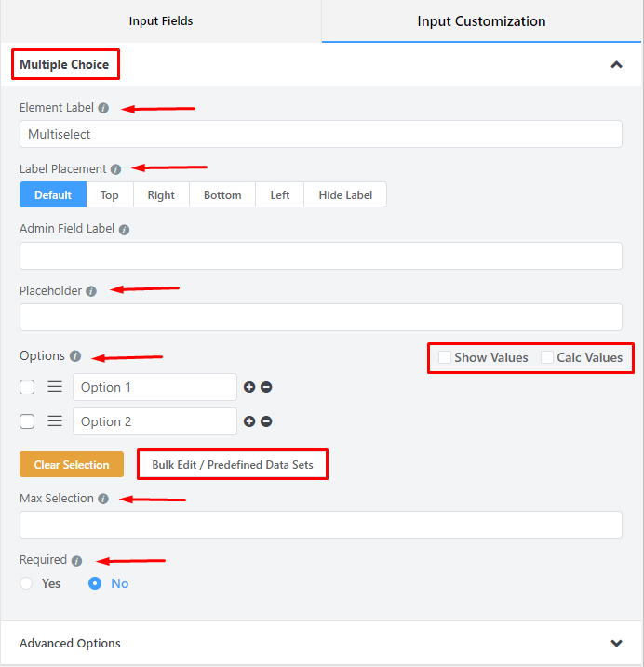Add an option after Option 2
This screenshot has width=644, height=667.
point(249,421)
